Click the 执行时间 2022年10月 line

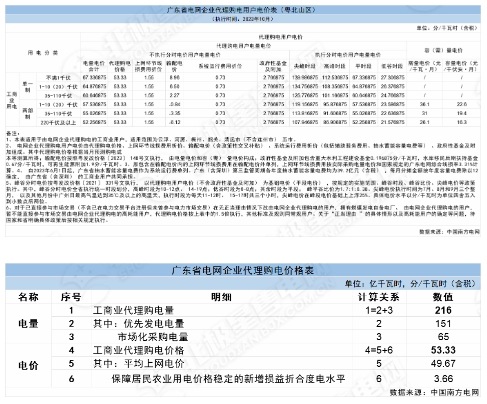point(243,19)
